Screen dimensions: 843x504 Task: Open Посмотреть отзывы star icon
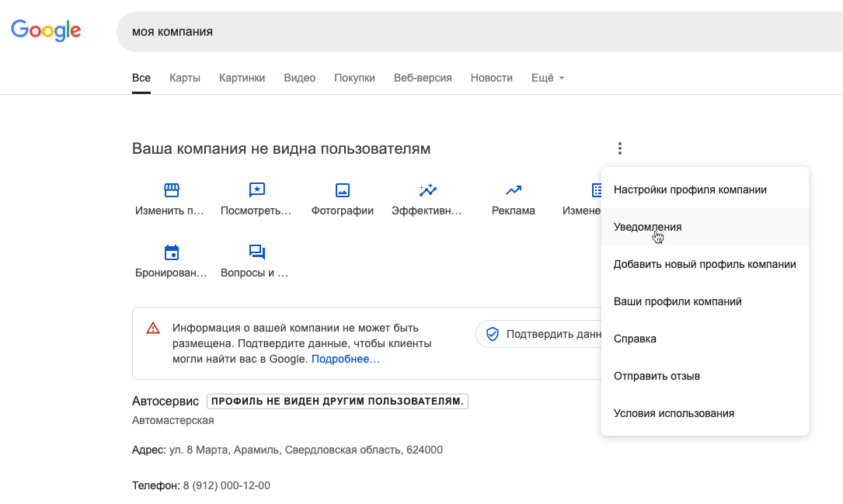[257, 189]
